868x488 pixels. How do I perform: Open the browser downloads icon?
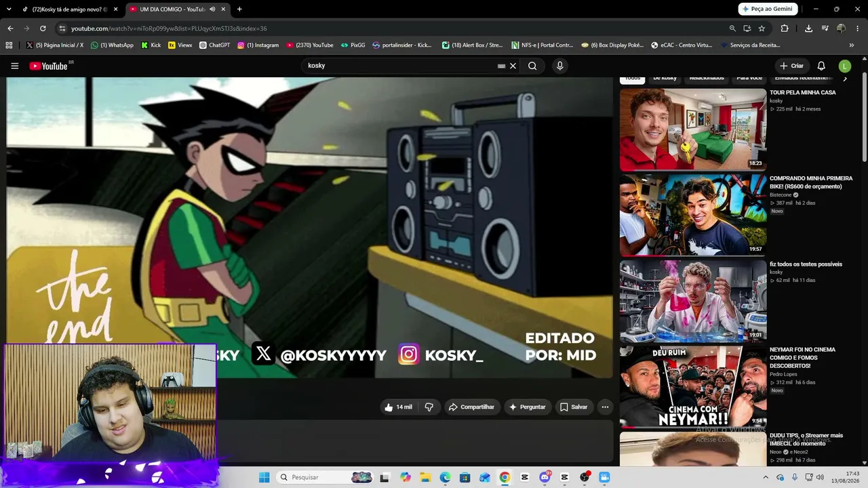click(808, 28)
